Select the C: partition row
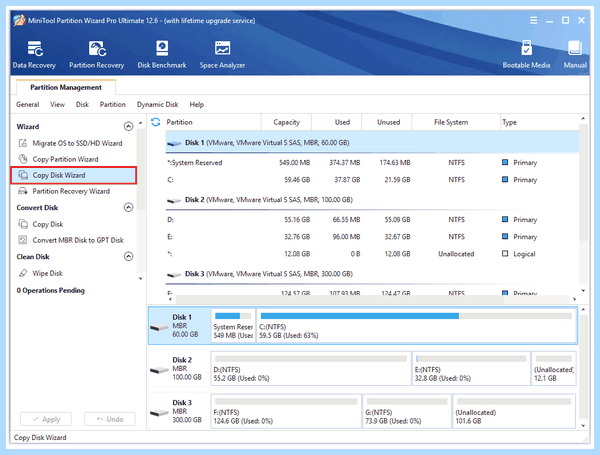 click(372, 179)
